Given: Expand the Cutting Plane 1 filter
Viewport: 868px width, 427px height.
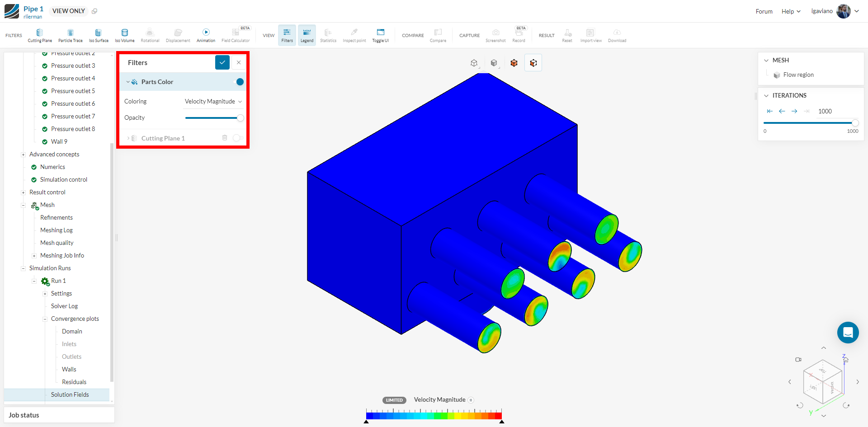Looking at the screenshot, I should point(128,138).
